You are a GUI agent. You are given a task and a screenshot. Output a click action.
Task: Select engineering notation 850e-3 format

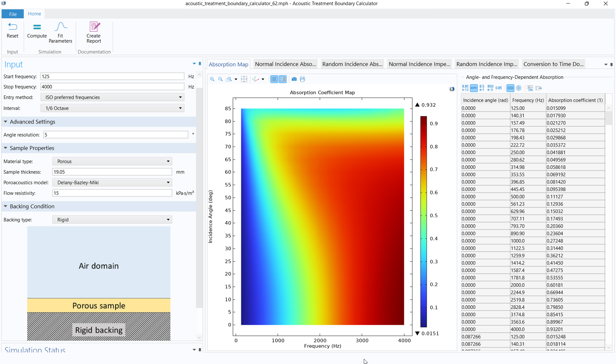point(490,88)
